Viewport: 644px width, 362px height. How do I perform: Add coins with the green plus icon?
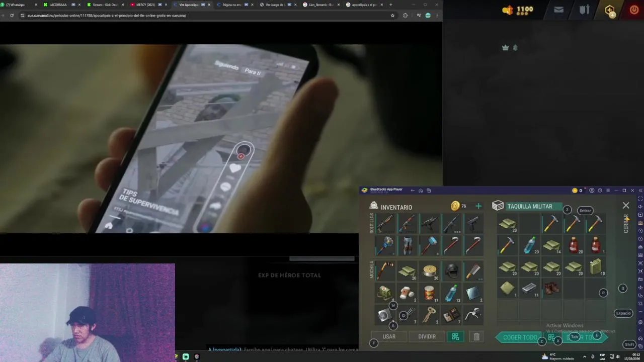[x=478, y=206]
